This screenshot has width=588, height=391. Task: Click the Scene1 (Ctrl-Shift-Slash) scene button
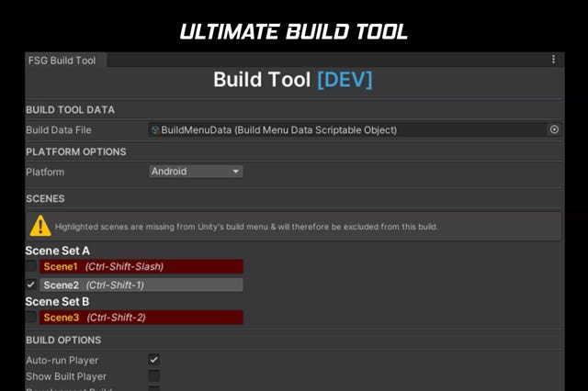tap(141, 267)
